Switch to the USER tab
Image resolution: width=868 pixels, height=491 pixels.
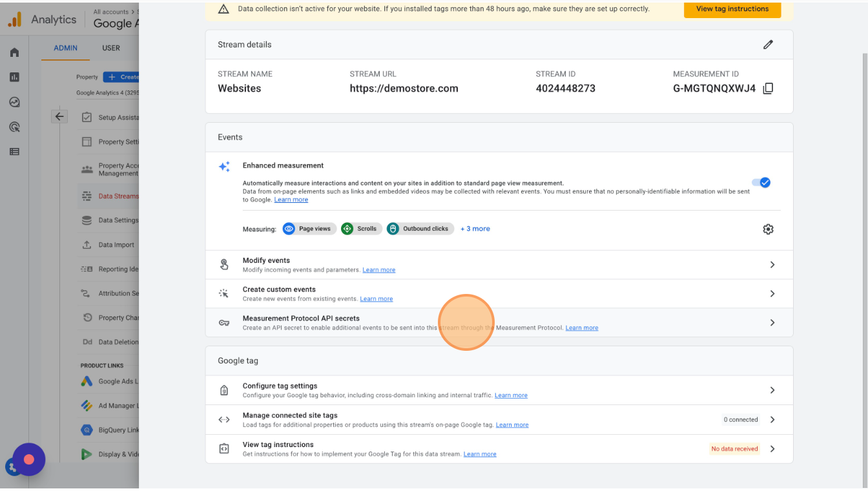[x=111, y=48]
